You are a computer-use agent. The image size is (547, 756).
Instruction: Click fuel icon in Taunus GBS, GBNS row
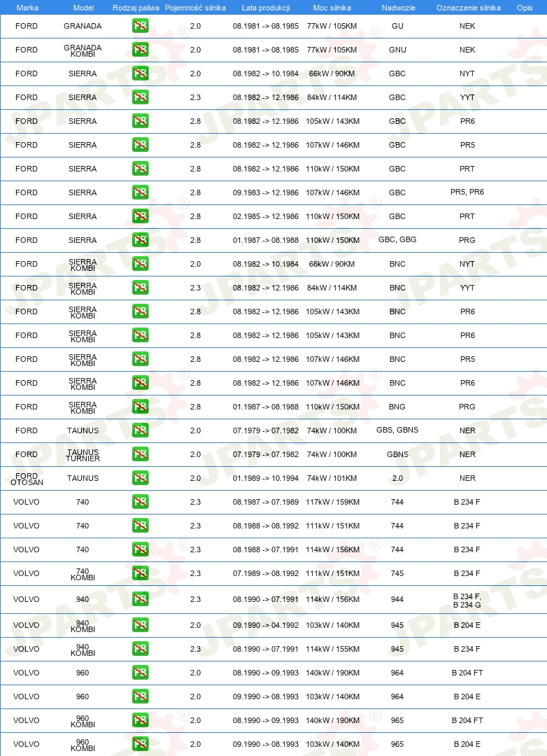(140, 430)
